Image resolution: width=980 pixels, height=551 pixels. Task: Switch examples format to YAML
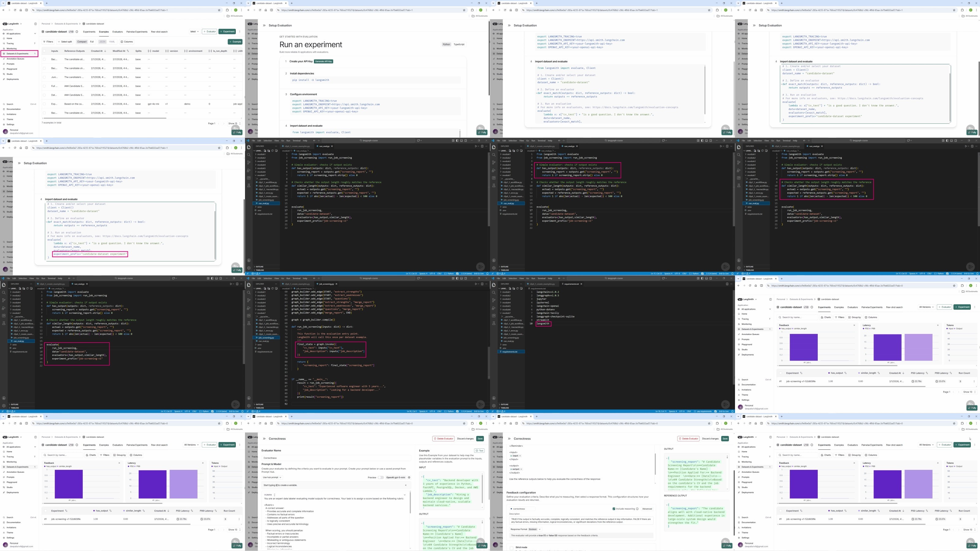click(112, 42)
